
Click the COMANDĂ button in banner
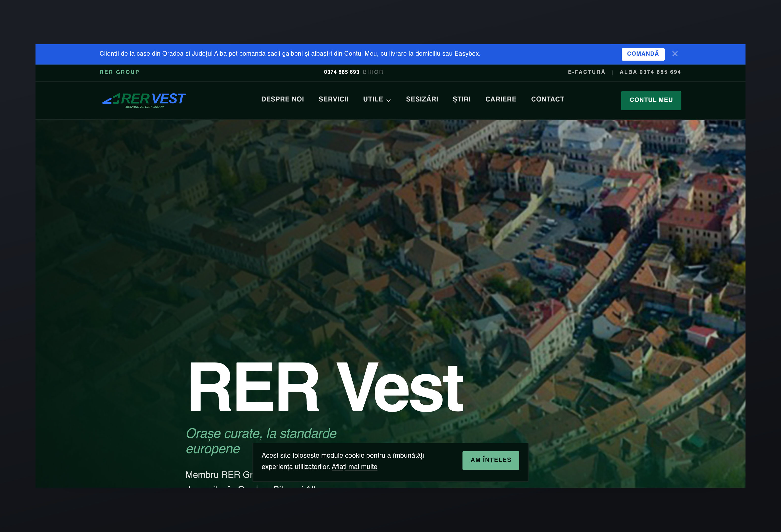point(643,54)
